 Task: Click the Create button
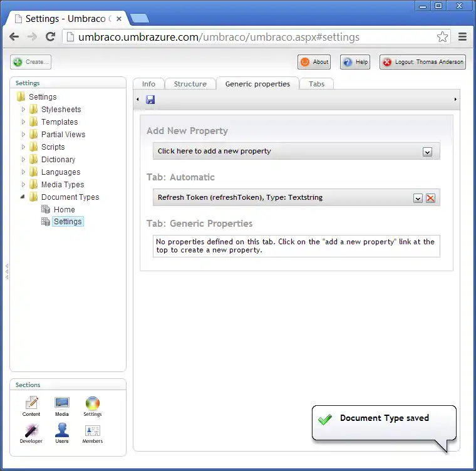point(31,62)
